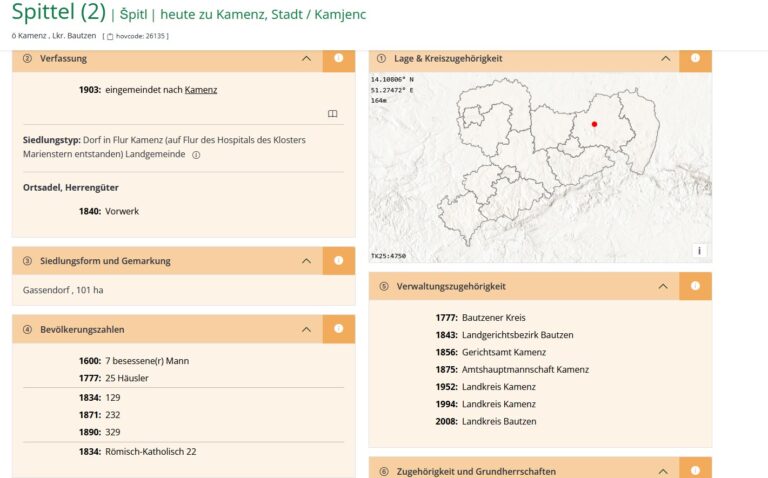
Task: Click info icon of Siedlungsform und Gemarkung
Action: (x=338, y=261)
